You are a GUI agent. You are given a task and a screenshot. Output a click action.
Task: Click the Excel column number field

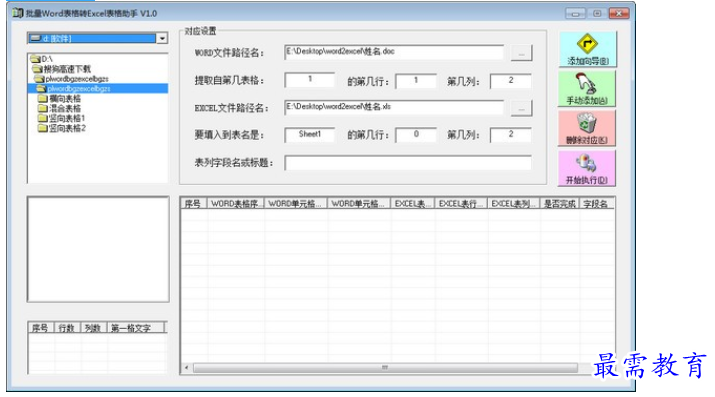[x=511, y=134]
